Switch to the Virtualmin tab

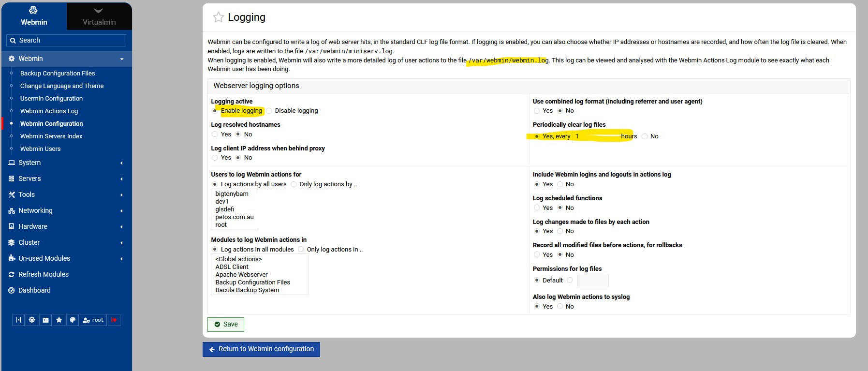(x=99, y=16)
